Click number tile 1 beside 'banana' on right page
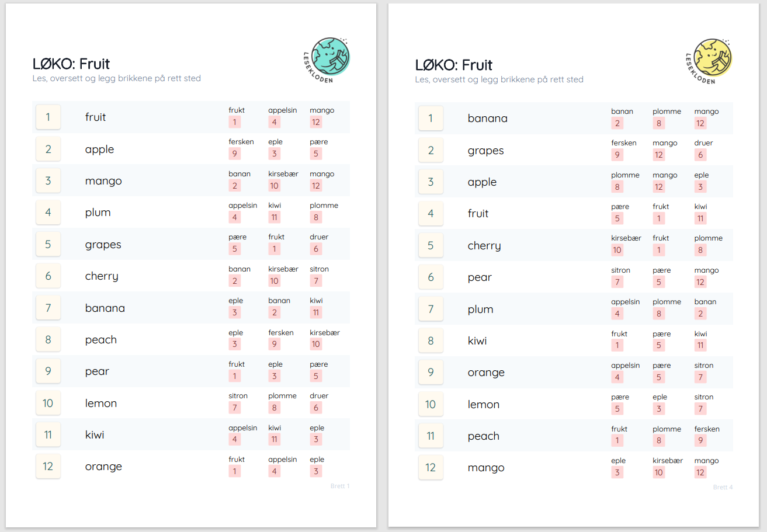Viewport: 767px width, 532px height. (x=431, y=119)
